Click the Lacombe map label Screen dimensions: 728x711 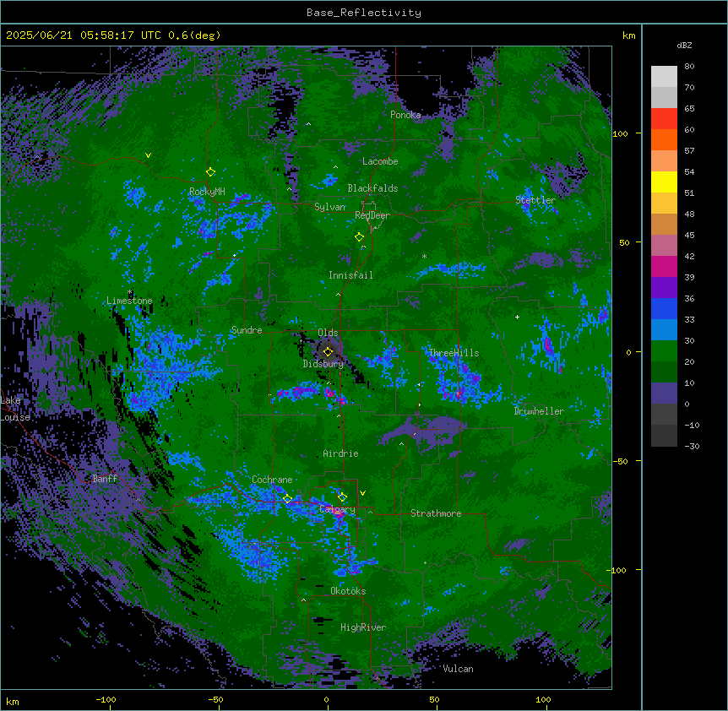pos(380,161)
